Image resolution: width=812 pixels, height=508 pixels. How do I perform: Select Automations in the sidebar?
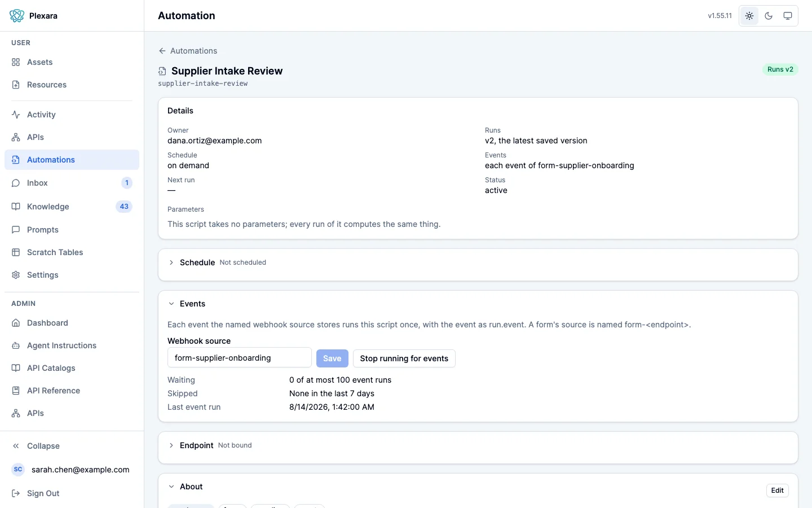72,160
